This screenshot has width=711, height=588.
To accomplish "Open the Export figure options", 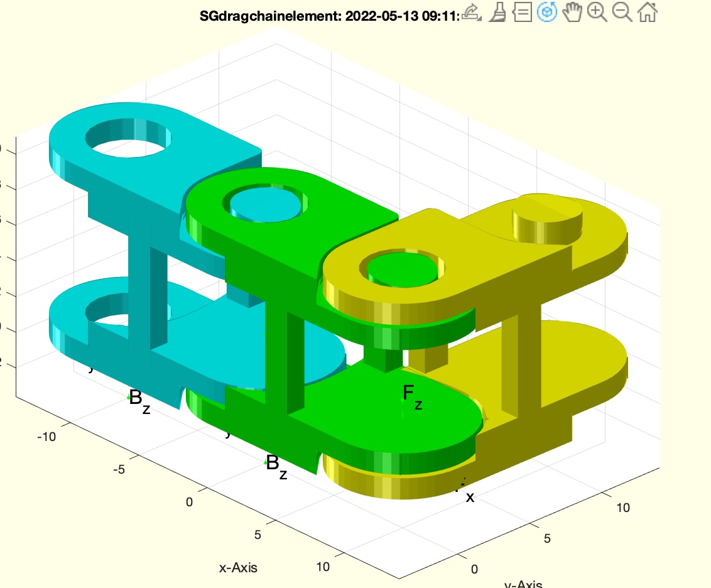I will 470,13.
